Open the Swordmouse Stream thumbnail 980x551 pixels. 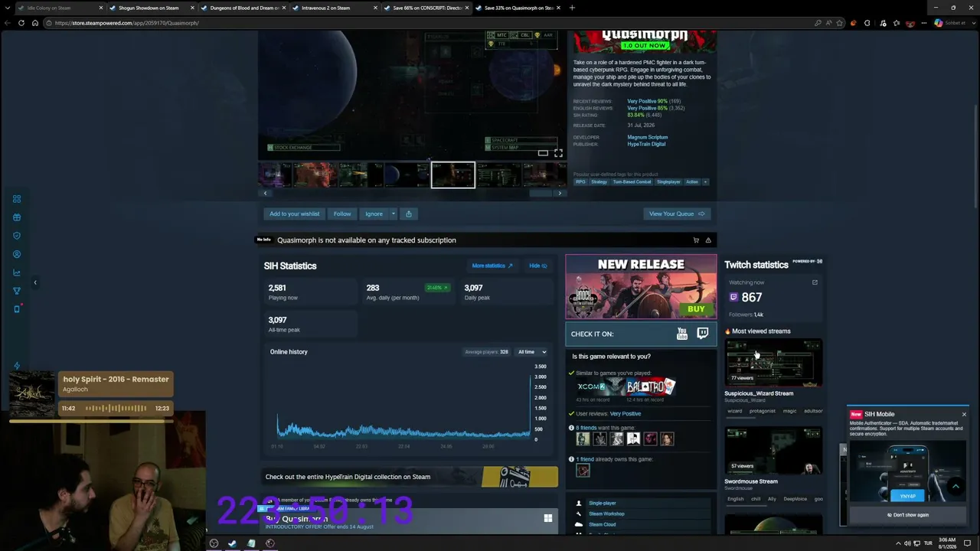pyautogui.click(x=773, y=452)
